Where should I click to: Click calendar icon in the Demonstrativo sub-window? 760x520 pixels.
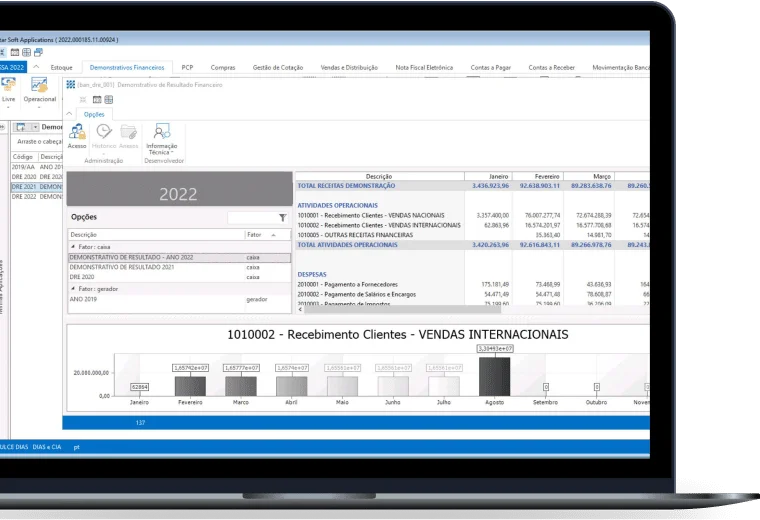click(97, 99)
